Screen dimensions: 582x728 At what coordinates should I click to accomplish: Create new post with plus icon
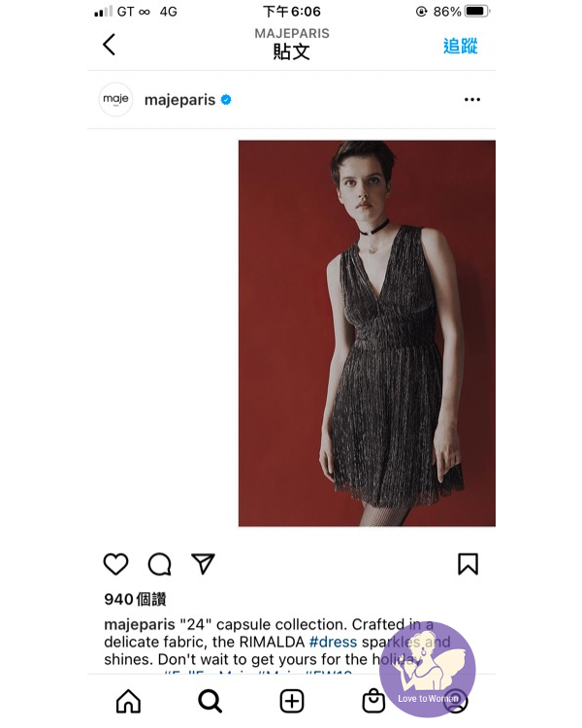coord(292,701)
